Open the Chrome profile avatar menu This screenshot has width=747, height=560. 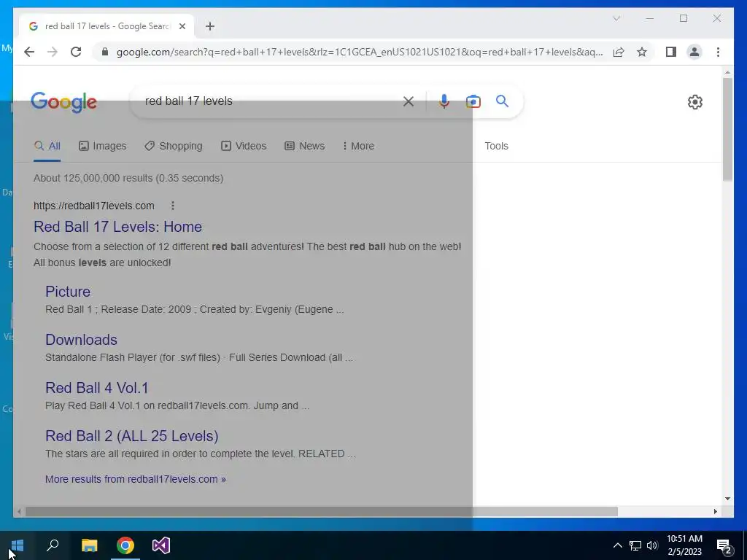click(x=694, y=52)
